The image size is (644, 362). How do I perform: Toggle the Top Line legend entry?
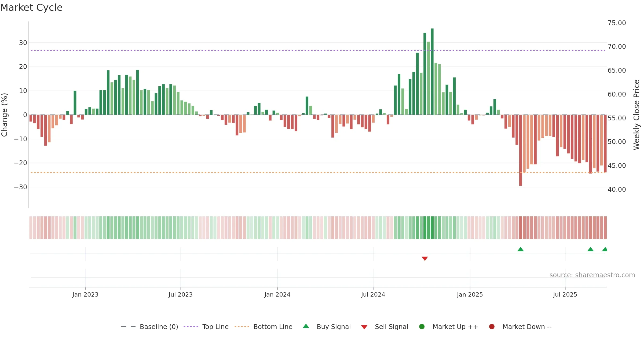206,327
